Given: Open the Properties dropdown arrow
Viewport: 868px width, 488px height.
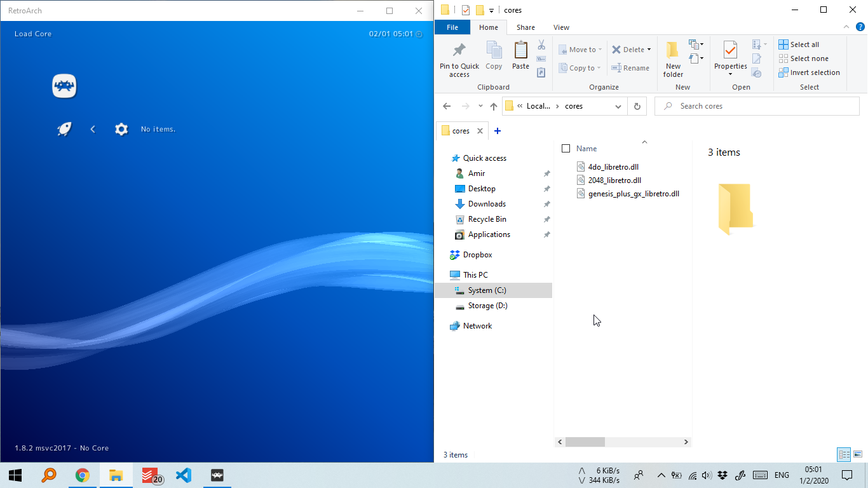Looking at the screenshot, I should 730,73.
